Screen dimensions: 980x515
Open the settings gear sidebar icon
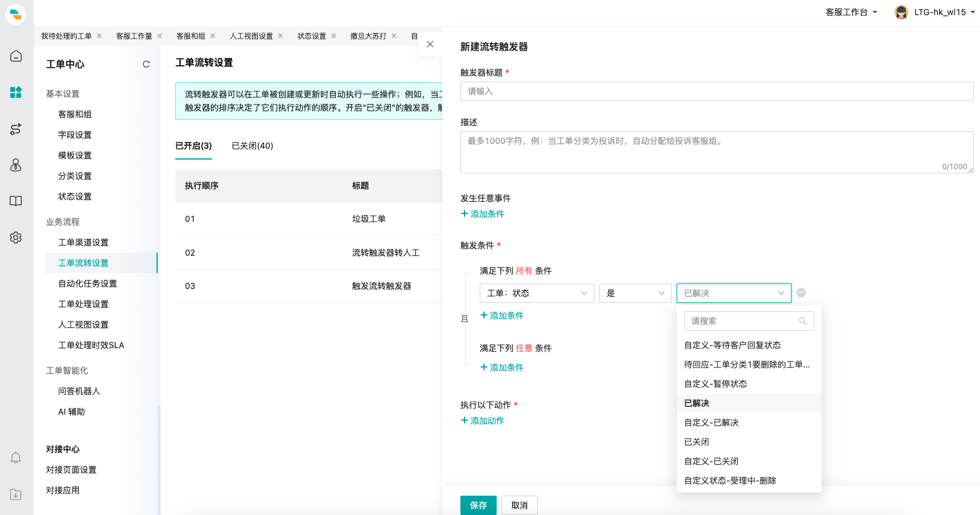click(x=16, y=238)
